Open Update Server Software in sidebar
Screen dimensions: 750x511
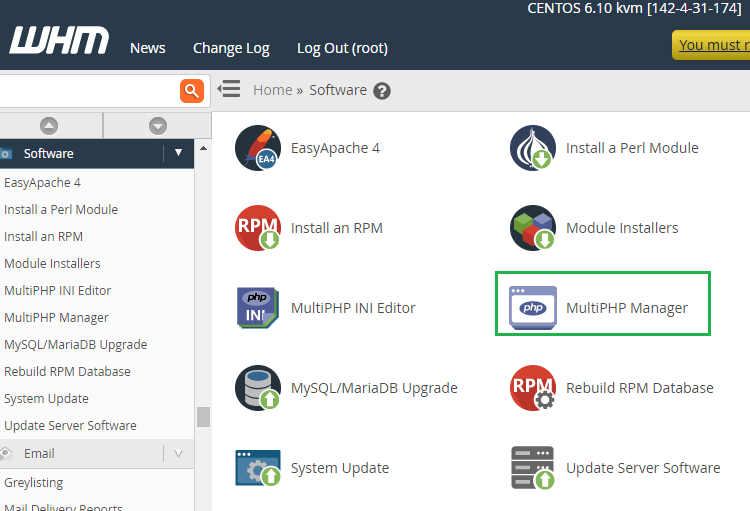(x=70, y=426)
